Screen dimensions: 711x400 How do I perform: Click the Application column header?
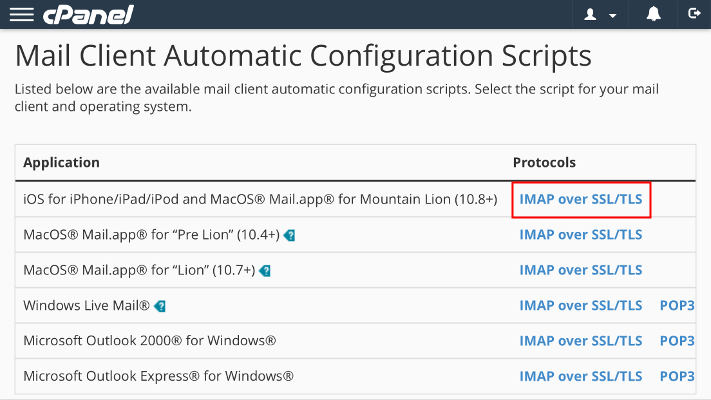point(61,162)
